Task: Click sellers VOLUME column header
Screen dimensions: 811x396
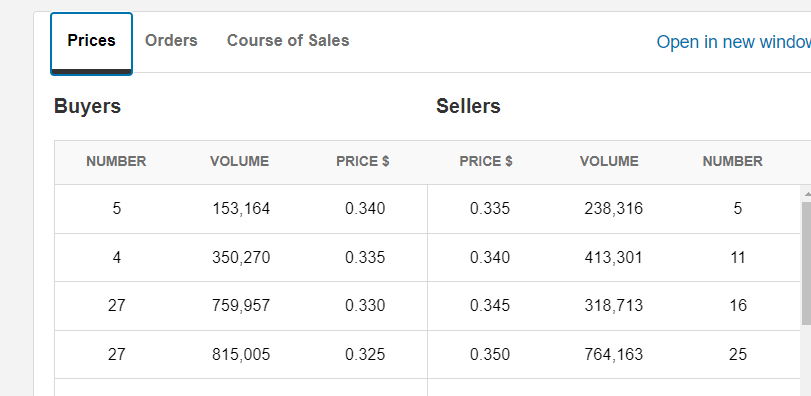Action: click(x=609, y=161)
